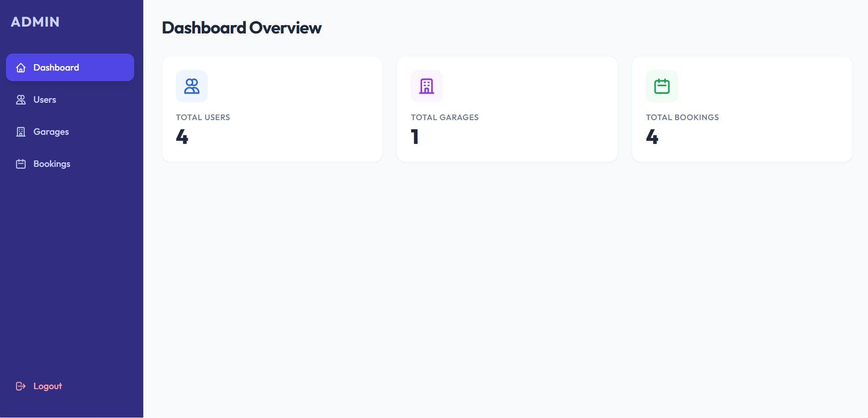The width and height of the screenshot is (868, 418).
Task: Click the Total Garages count value
Action: [x=415, y=137]
